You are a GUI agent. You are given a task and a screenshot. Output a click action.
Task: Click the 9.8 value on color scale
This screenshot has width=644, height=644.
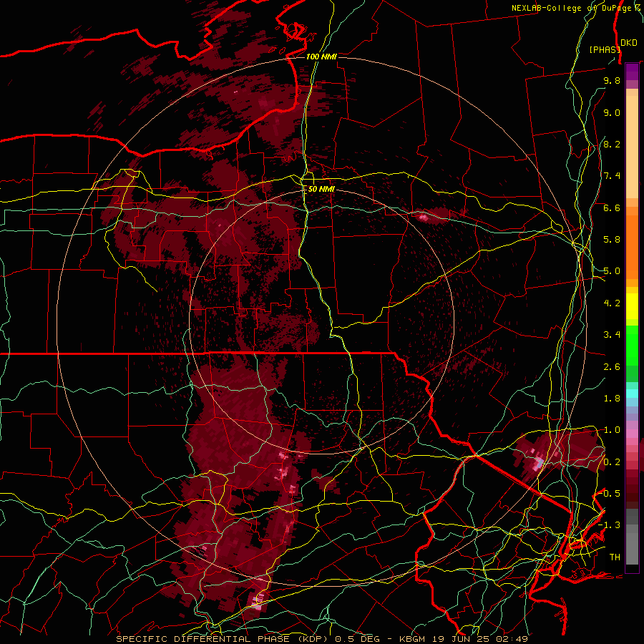click(612, 80)
